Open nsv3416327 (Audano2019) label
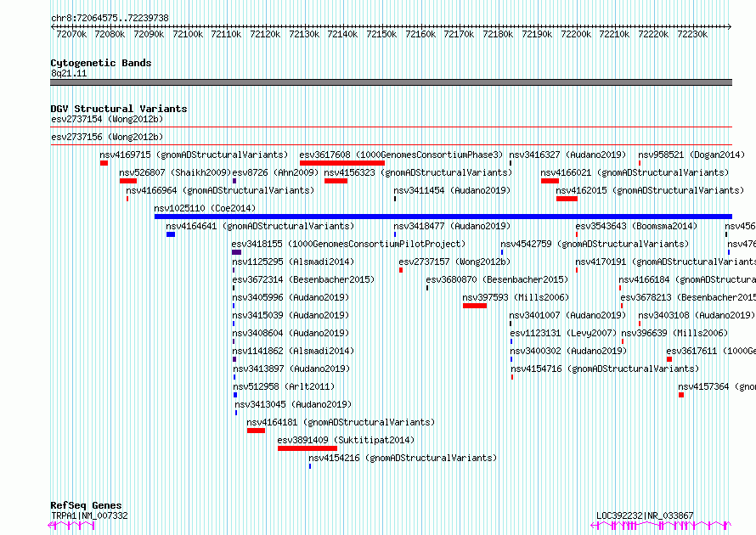The height and width of the screenshot is (535, 756). click(567, 155)
